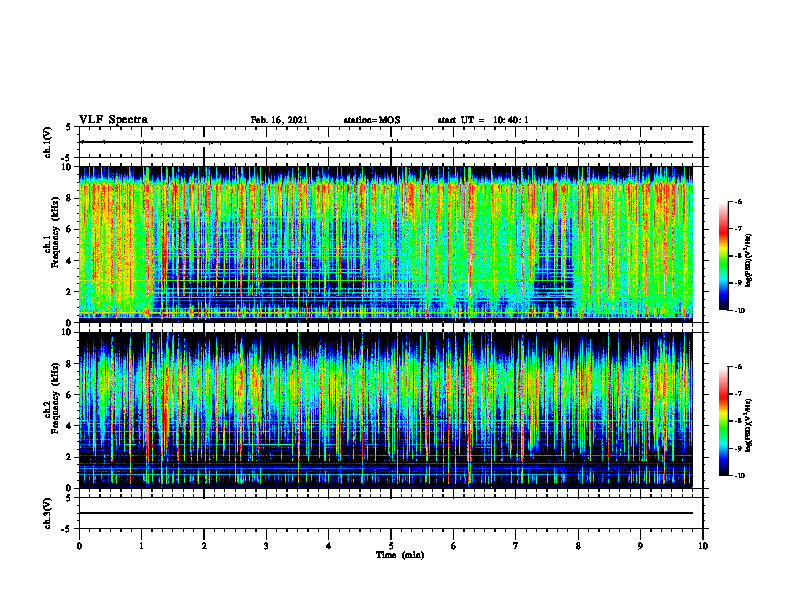Click time-axis tick label '1'
This screenshot has width=792, height=612.
(x=141, y=546)
